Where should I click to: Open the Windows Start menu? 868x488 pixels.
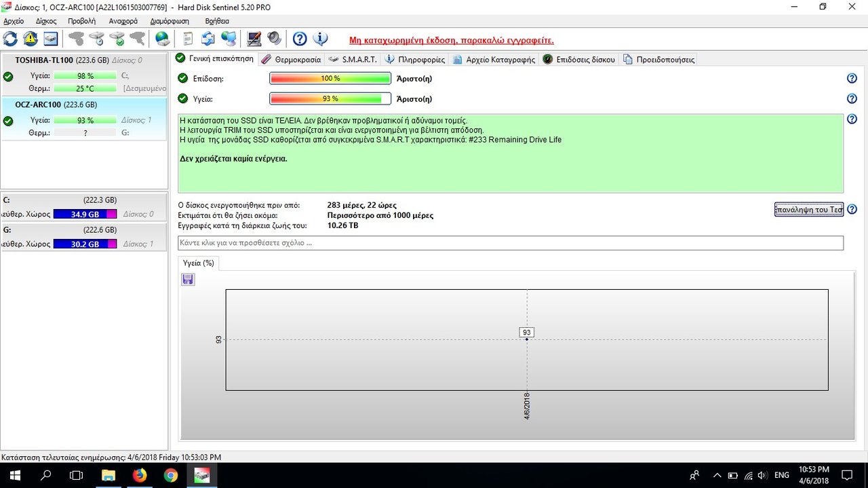click(x=15, y=475)
